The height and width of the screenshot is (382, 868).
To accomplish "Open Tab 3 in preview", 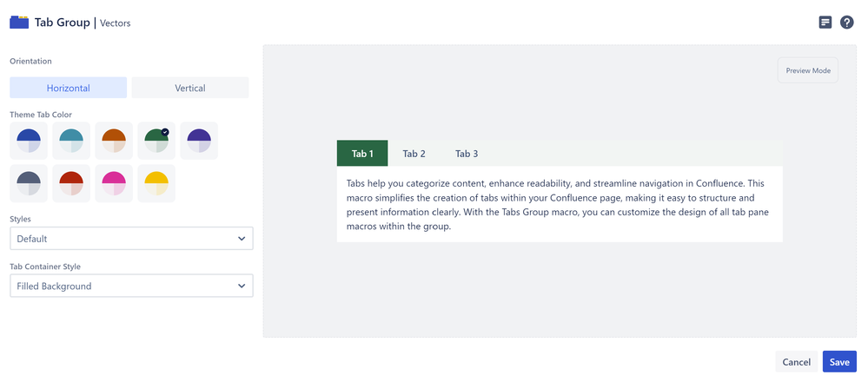I will click(x=467, y=154).
